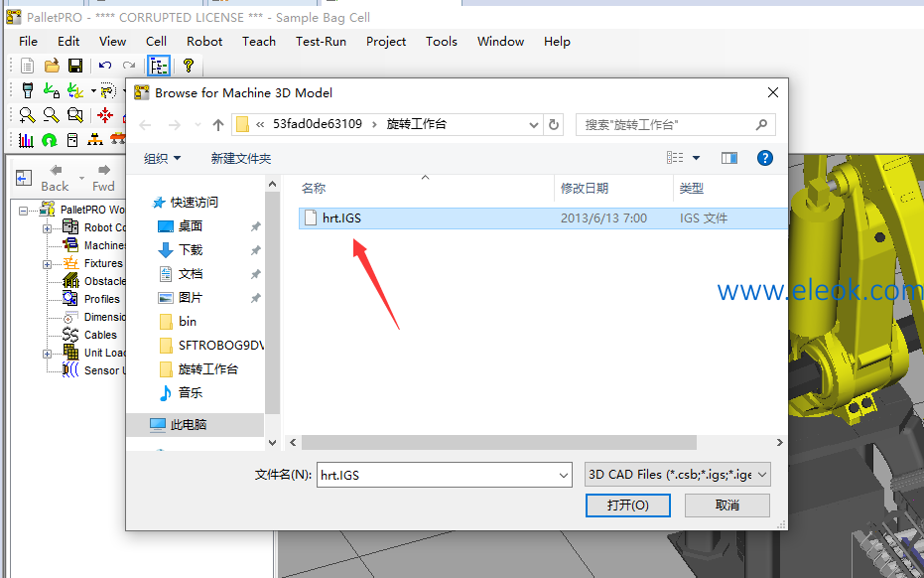Open the Teach menu
This screenshot has width=924, height=578.
(259, 42)
